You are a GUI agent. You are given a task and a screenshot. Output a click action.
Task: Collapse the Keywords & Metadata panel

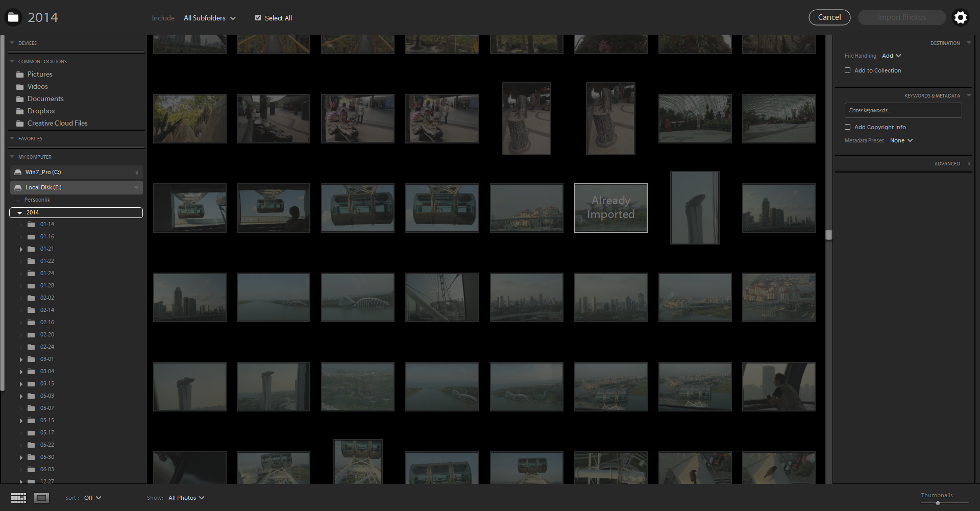pos(969,95)
